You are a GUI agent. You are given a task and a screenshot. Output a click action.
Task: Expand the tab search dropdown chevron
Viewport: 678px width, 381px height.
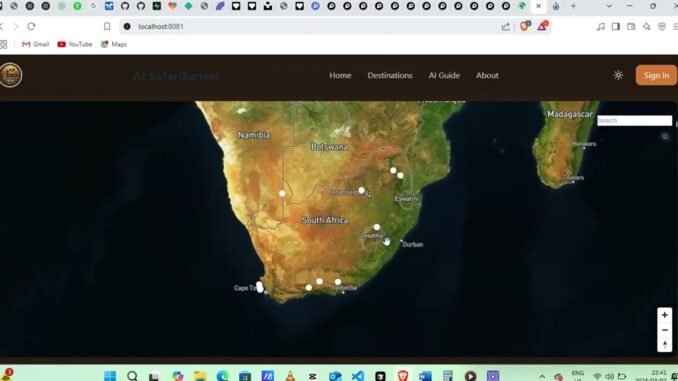point(609,6)
